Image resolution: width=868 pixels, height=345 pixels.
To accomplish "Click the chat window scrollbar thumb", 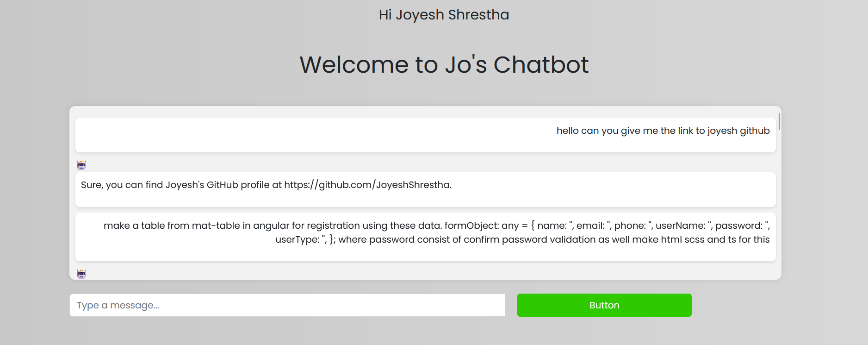I will 779,121.
